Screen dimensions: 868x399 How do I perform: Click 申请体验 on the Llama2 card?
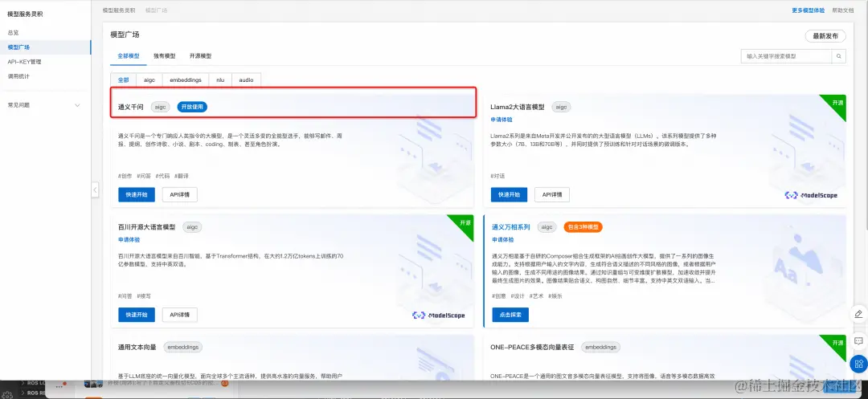(502, 120)
